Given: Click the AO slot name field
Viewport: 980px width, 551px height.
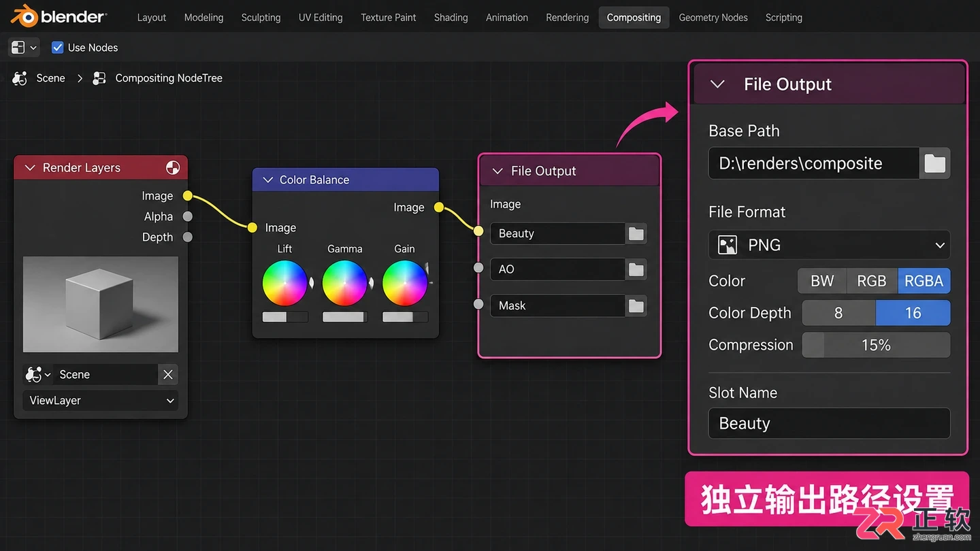Looking at the screenshot, I should coord(557,269).
